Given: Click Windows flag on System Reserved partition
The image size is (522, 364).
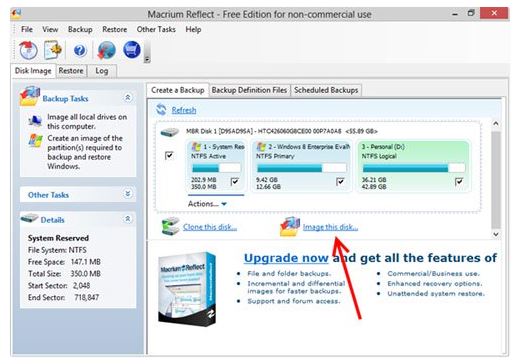Looking at the screenshot, I should point(196,147).
